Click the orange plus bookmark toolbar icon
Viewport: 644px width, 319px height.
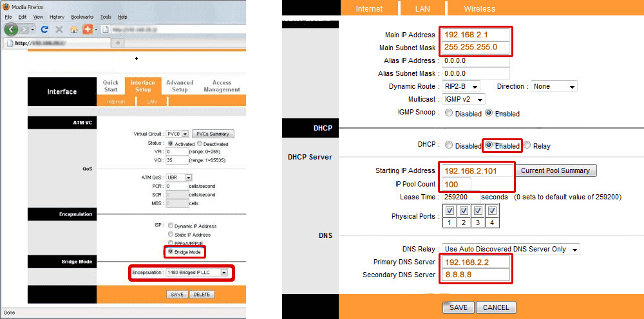[88, 30]
